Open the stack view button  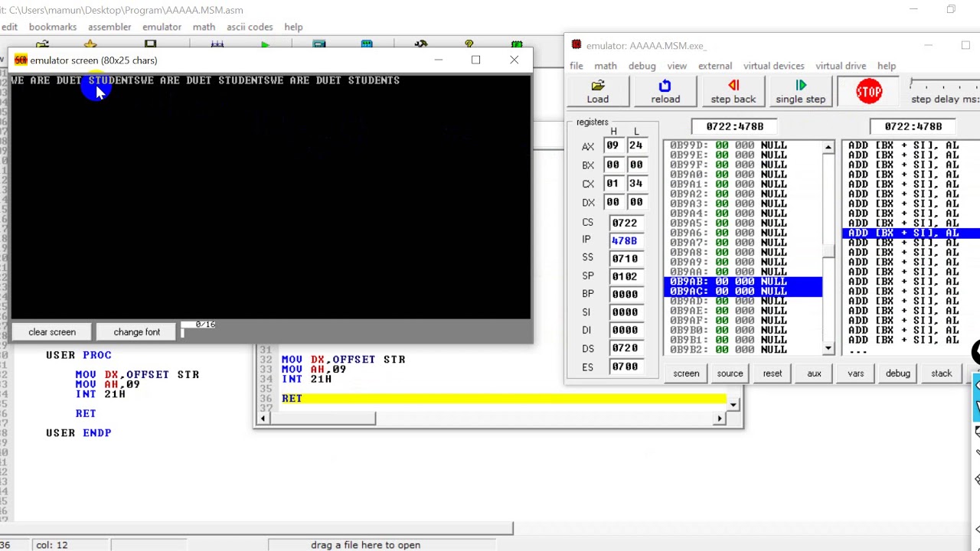click(941, 373)
